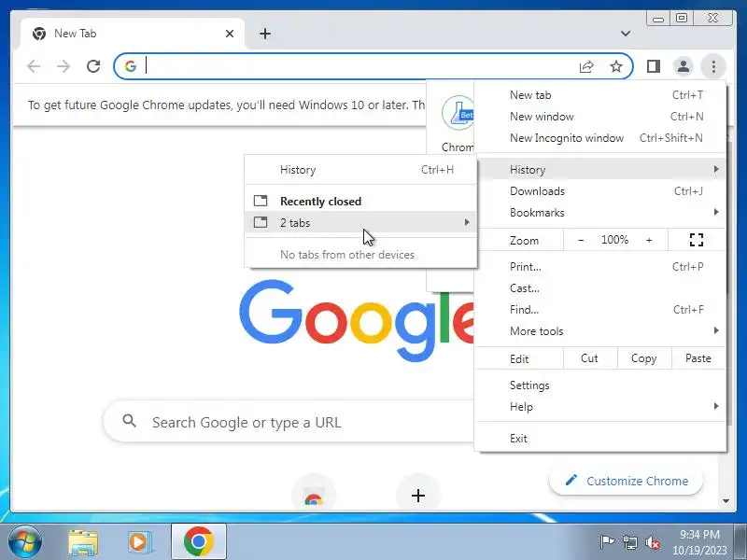
Task: Click the three-dot Chrome menu button
Action: 713,66
